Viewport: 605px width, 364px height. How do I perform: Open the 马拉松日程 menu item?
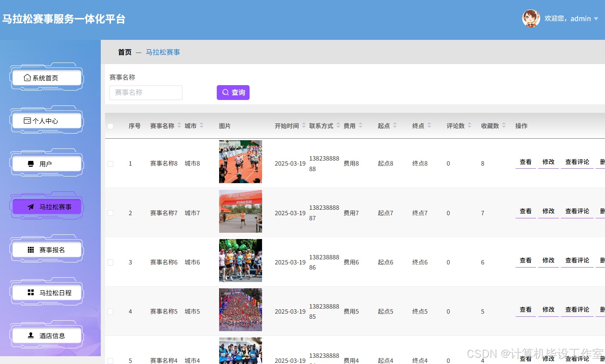pyautogui.click(x=47, y=293)
